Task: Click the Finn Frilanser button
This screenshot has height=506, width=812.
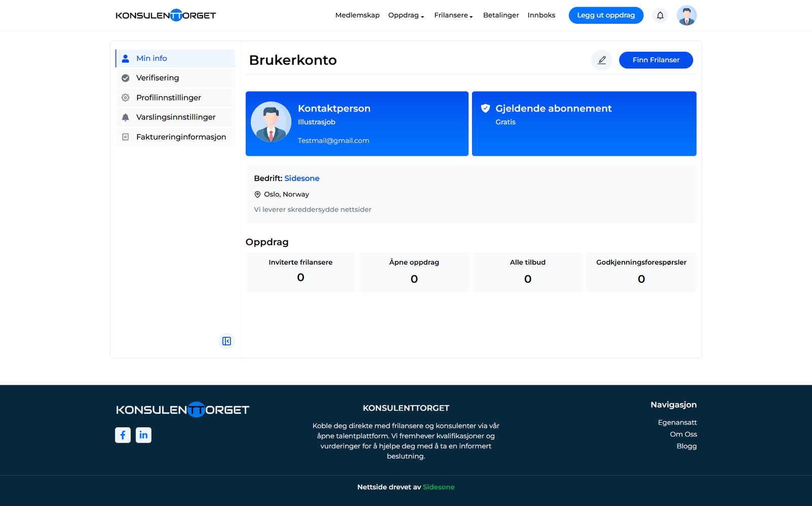Action: click(656, 60)
